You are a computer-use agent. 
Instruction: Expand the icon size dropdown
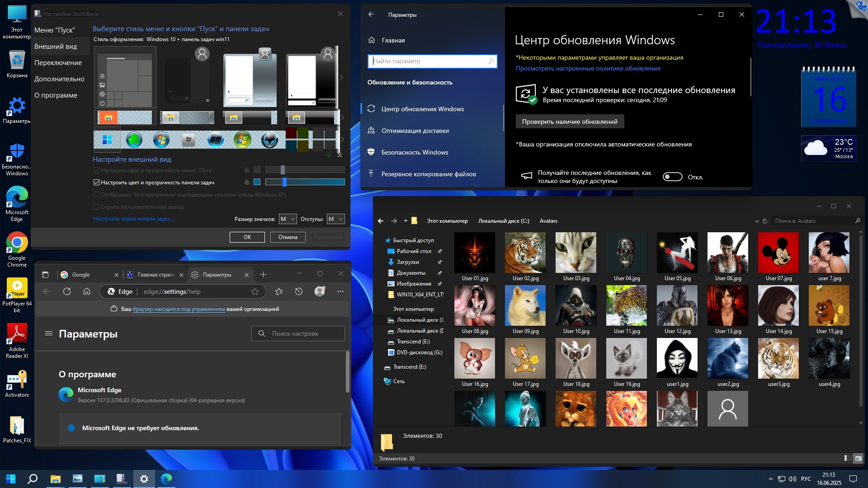288,219
